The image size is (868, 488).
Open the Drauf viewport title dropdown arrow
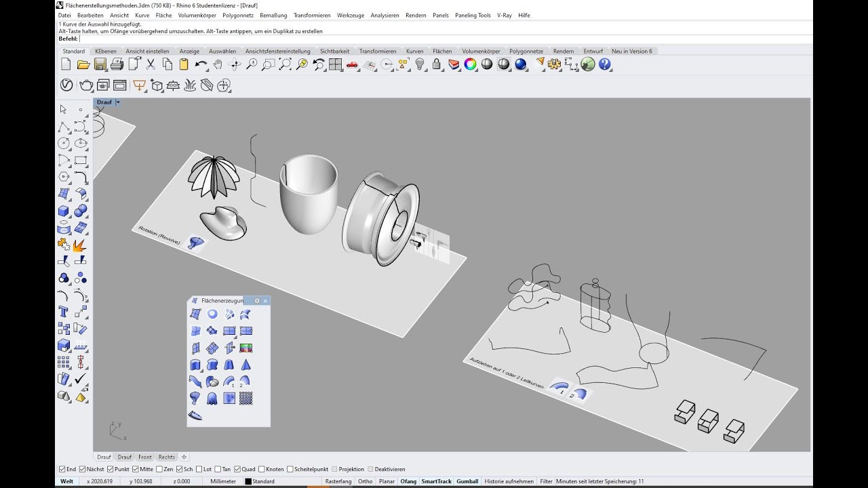(118, 102)
